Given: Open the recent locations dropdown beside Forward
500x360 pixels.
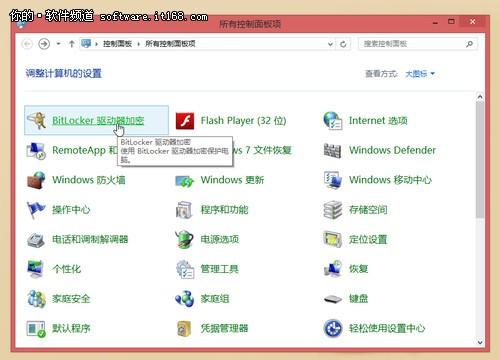Looking at the screenshot, I should (x=58, y=44).
